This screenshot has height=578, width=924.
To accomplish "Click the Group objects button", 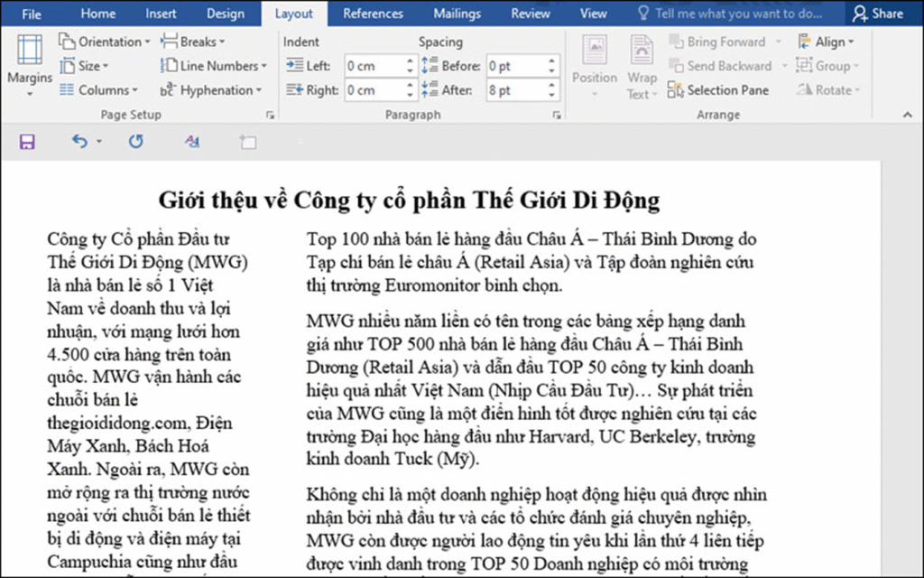I will click(x=827, y=66).
